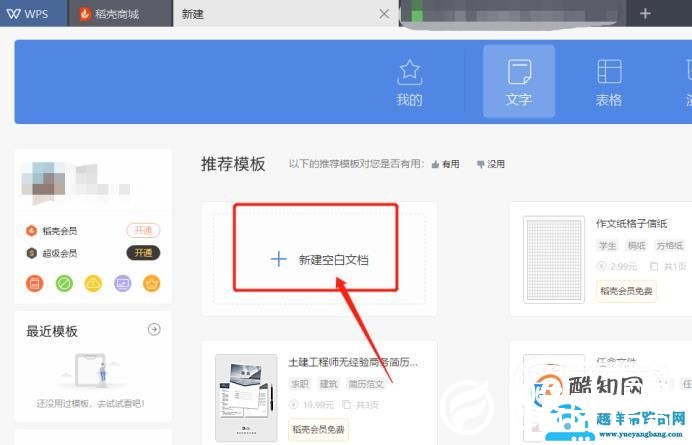Click the purple circular member privilege icon
The height and width of the screenshot is (445, 692).
(x=123, y=283)
